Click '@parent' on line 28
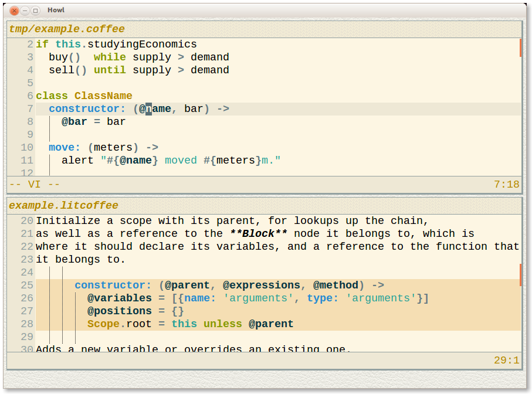 coord(271,324)
